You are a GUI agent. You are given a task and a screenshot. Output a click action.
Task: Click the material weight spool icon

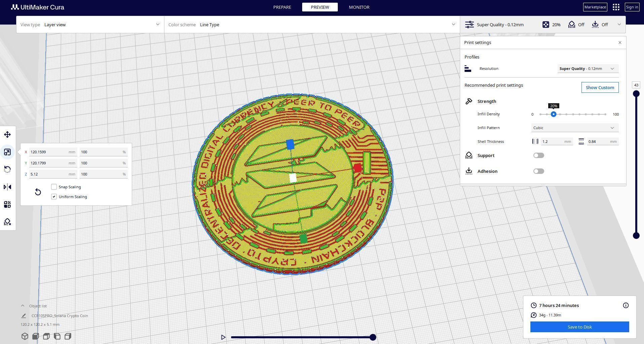point(534,315)
